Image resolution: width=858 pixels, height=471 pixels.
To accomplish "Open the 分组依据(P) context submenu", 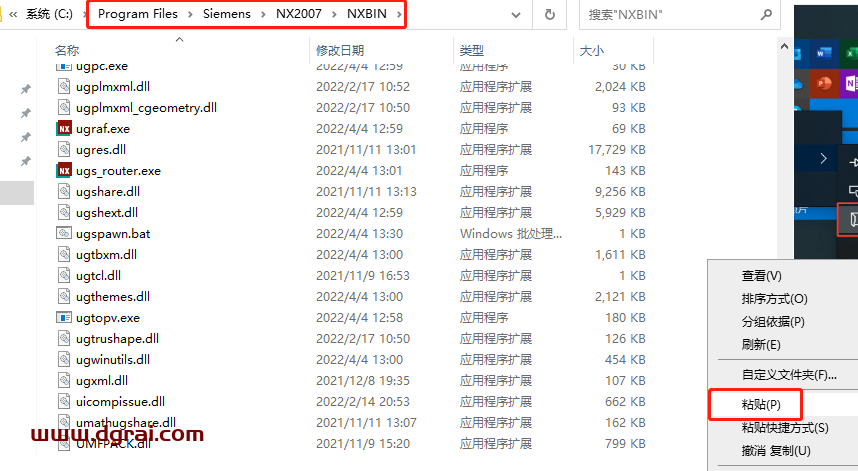I will [x=773, y=322].
